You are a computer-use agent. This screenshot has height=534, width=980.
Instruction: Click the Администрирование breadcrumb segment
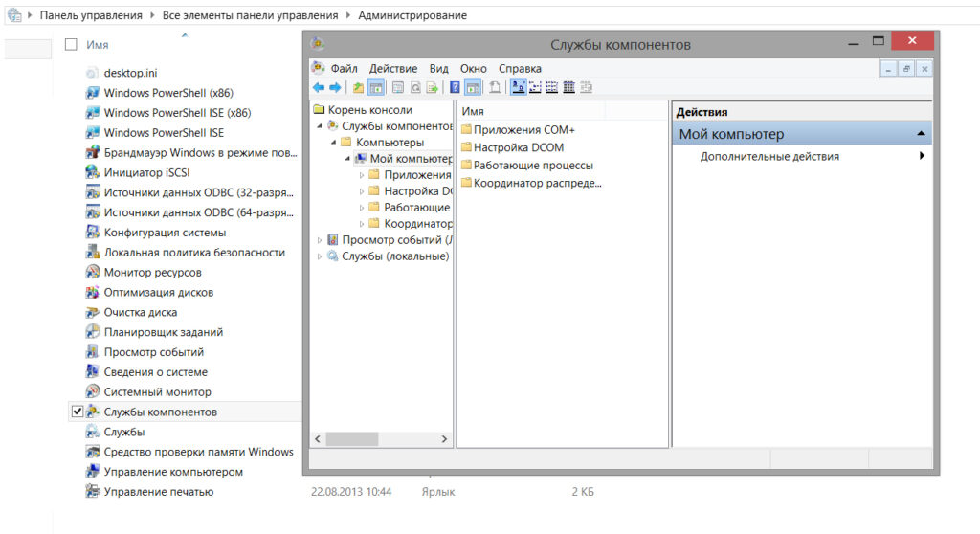[x=412, y=15]
